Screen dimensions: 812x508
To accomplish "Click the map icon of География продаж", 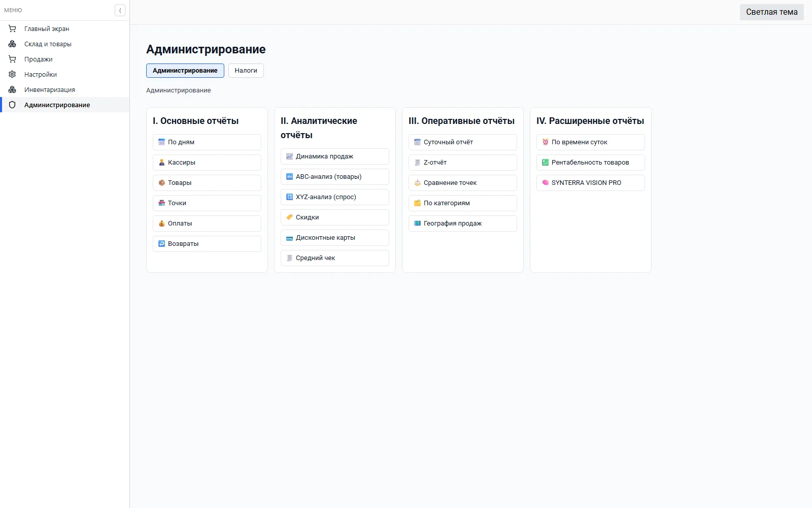I will [x=418, y=224].
